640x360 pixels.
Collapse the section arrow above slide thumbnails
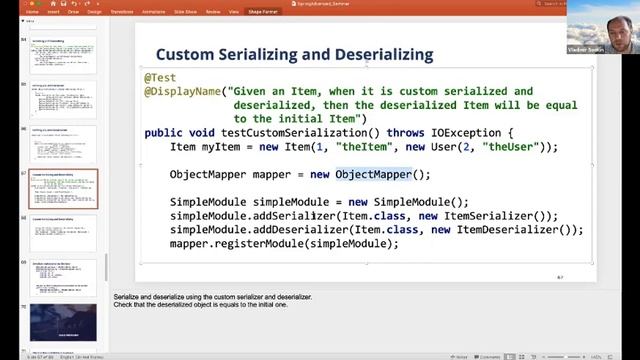(23, 21)
